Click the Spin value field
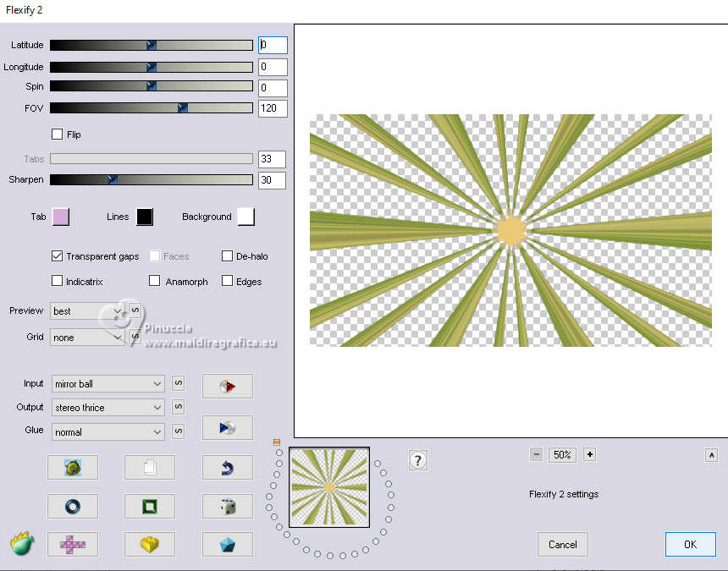The width and height of the screenshot is (728, 571). point(273,88)
